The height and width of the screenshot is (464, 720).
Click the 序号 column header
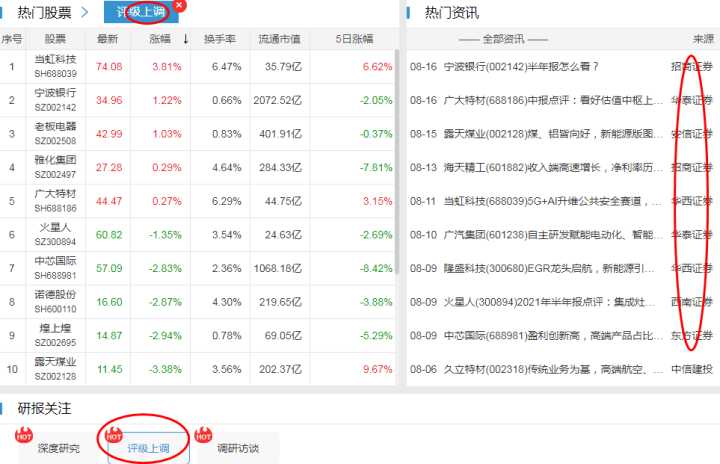[x=11, y=39]
